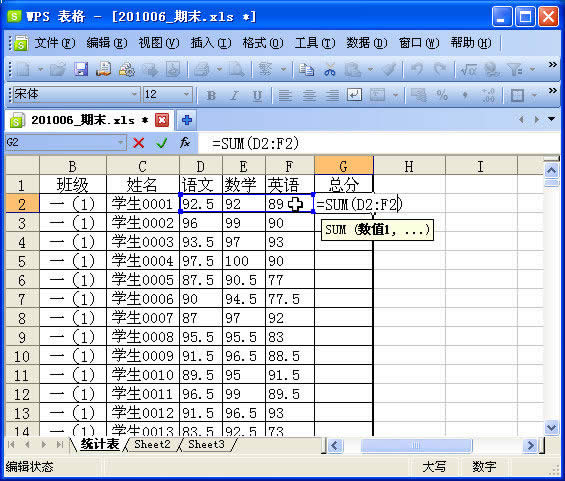Click the Cut scissors icon
This screenshot has height=481, width=565.
[329, 69]
